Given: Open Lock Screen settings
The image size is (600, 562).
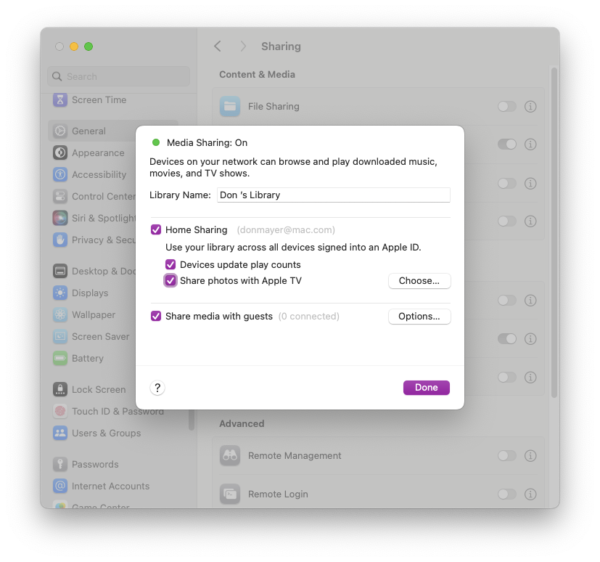Looking at the screenshot, I should tap(90, 389).
